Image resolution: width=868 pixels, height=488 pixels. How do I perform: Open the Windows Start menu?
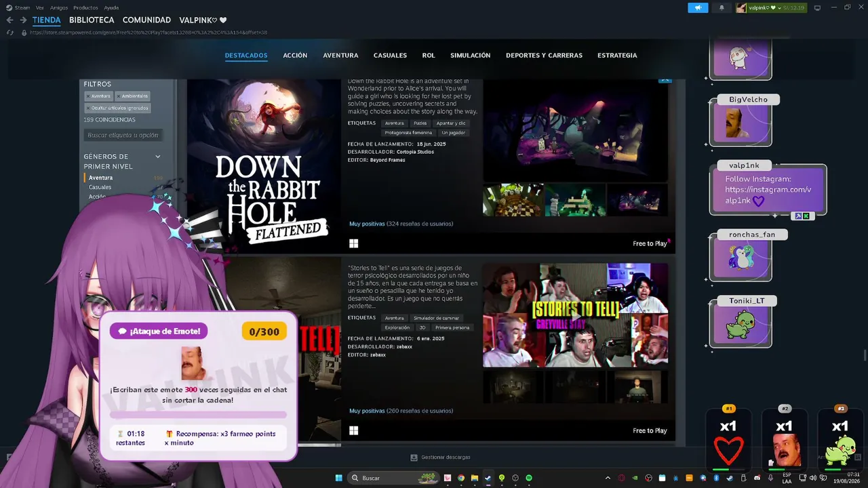338,478
